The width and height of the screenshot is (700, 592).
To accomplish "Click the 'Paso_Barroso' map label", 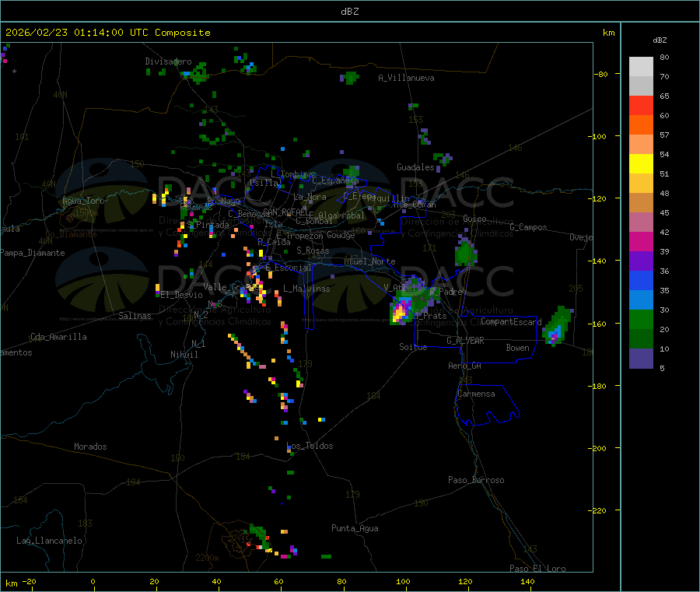I will click(x=476, y=480).
